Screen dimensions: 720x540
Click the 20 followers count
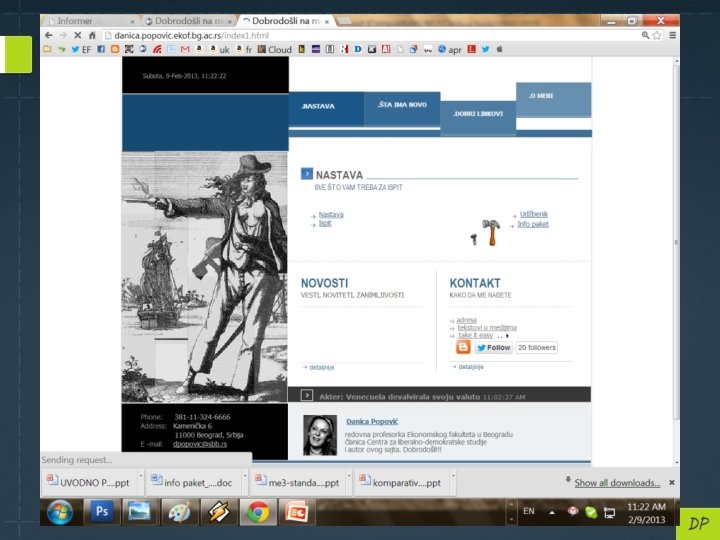coord(536,348)
